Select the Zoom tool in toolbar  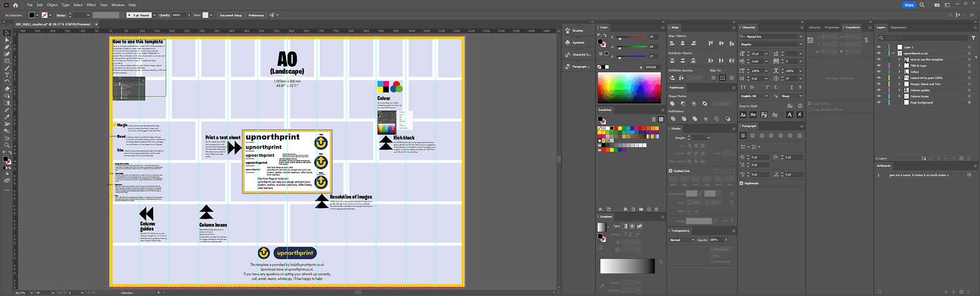[7, 145]
